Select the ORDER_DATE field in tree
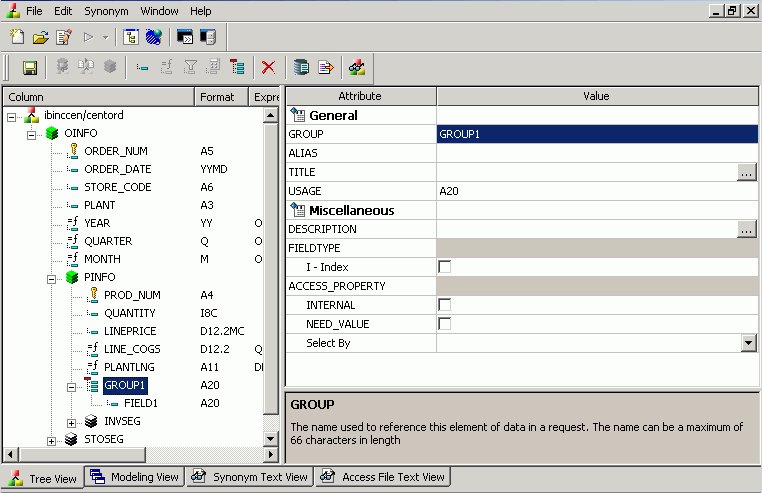 coord(117,169)
